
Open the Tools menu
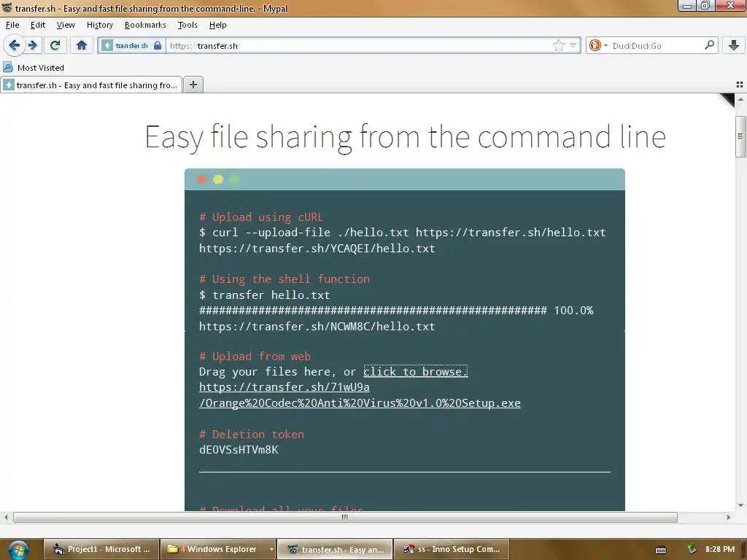point(187,25)
